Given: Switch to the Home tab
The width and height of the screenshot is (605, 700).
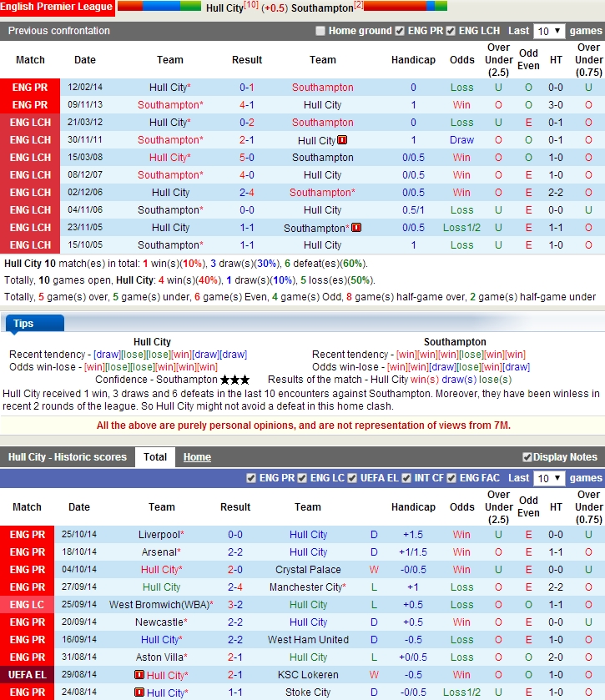Looking at the screenshot, I should tap(197, 457).
